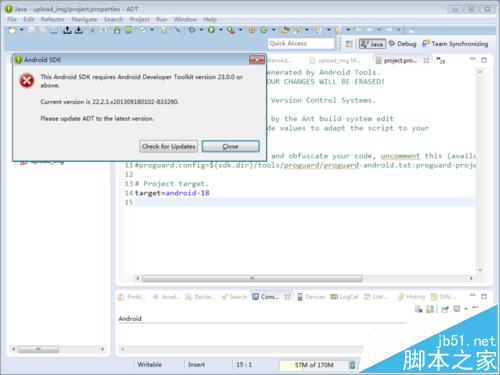This screenshot has width=500, height=375.
Task: Open the Navigate menu
Action: pos(84,19)
